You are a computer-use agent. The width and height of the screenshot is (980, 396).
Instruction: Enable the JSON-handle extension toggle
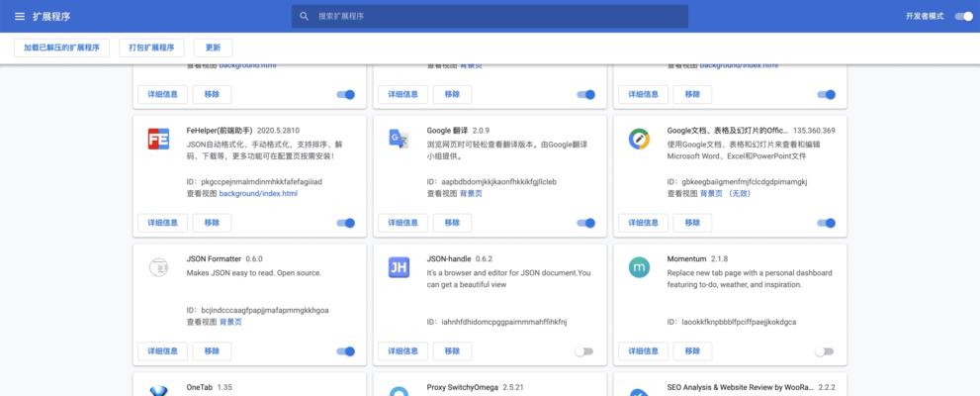584,351
